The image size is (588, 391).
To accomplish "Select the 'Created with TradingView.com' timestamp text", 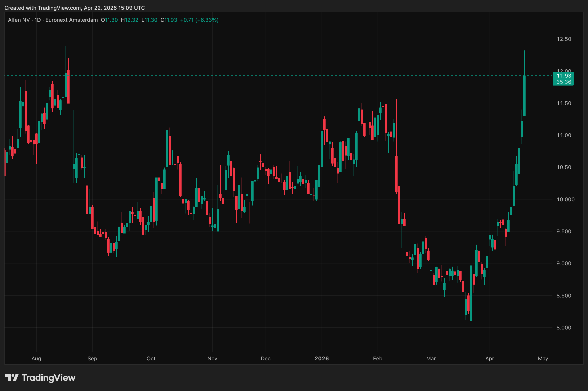I will (75, 8).
